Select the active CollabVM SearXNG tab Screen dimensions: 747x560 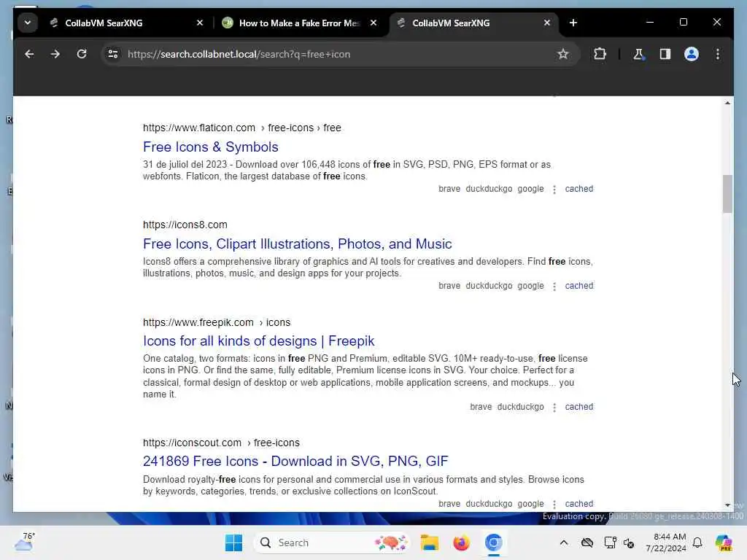[474, 23]
